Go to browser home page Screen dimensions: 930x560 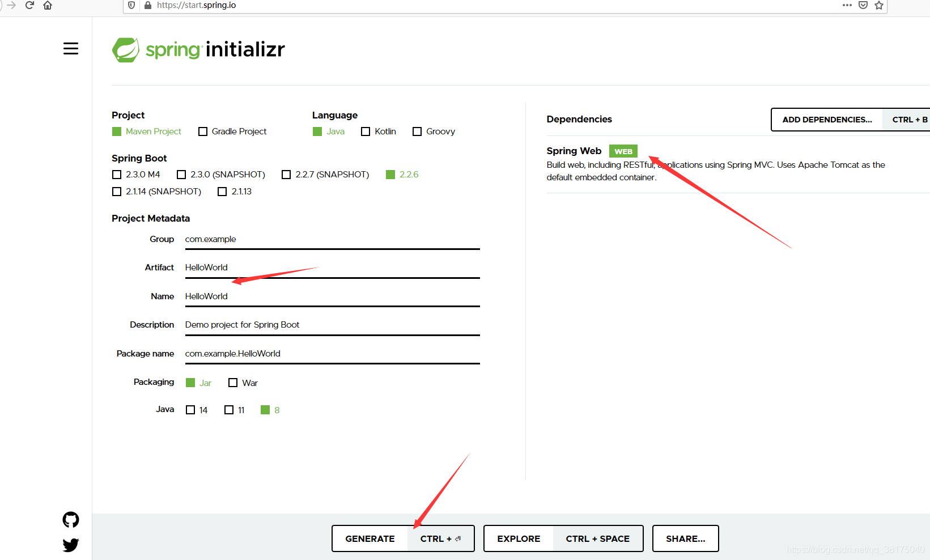[x=48, y=5]
